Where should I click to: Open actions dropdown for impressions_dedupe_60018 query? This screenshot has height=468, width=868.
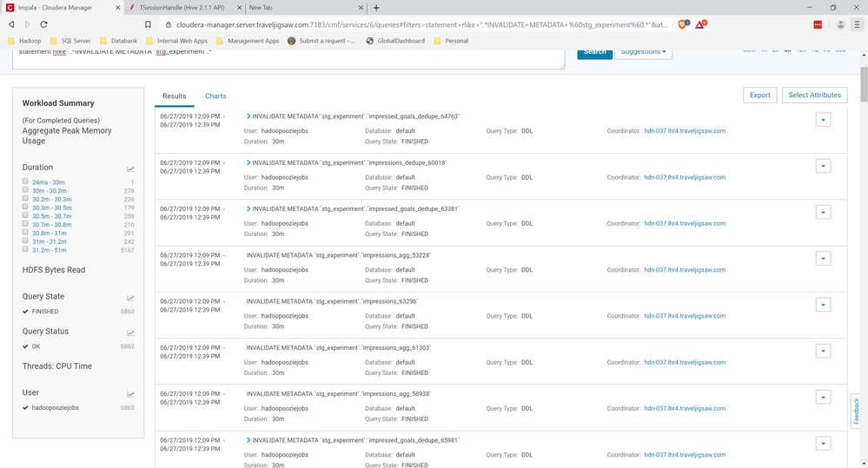pos(823,166)
